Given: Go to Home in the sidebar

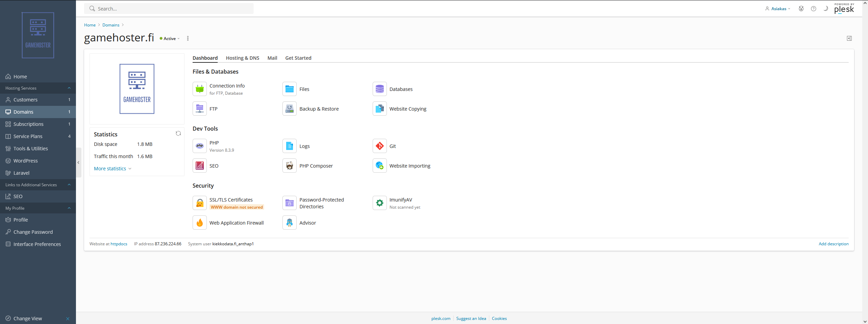Looking at the screenshot, I should pyautogui.click(x=38, y=77).
